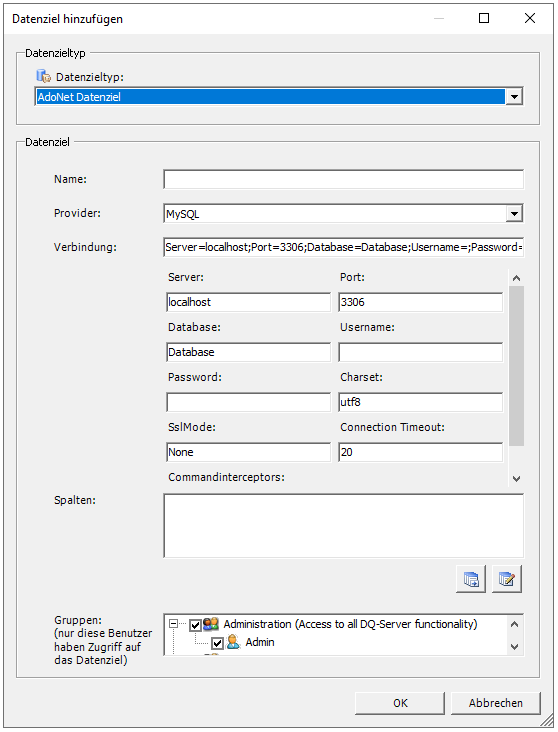
Task: Click the Password input field
Action: point(248,402)
